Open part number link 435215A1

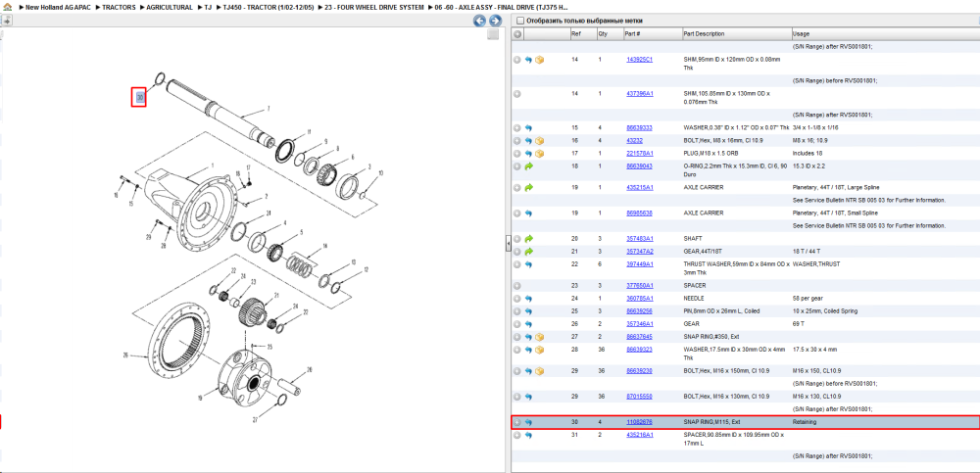tap(639, 187)
